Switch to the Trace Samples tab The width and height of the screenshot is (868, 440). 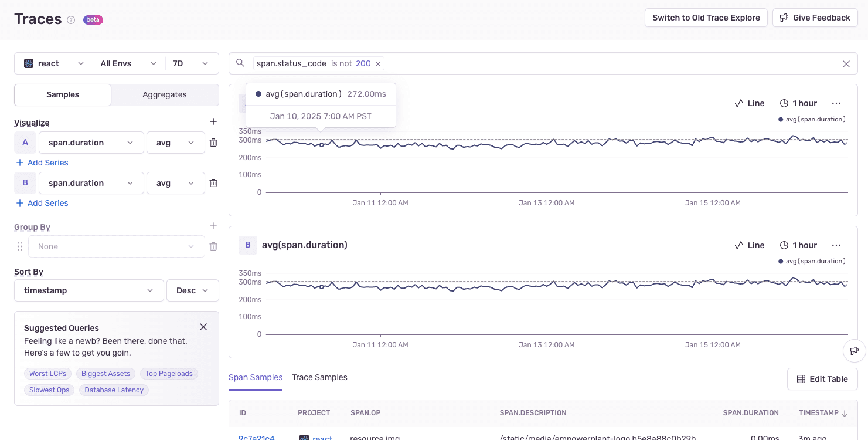click(319, 377)
